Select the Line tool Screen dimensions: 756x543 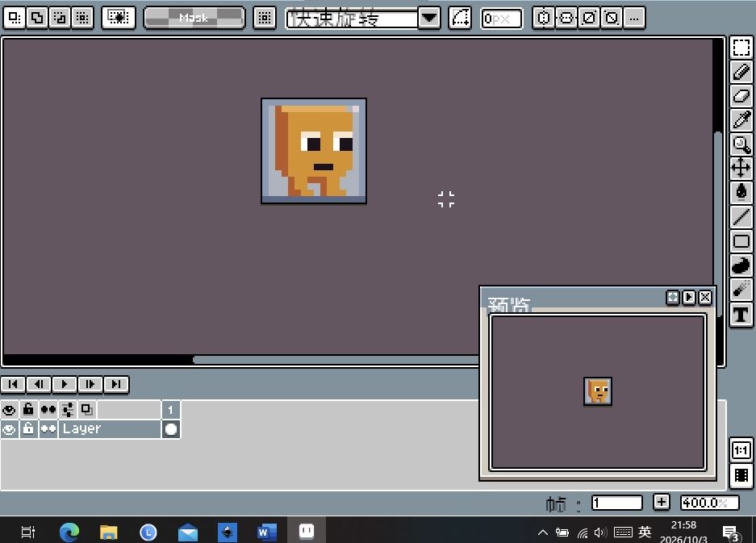(741, 216)
